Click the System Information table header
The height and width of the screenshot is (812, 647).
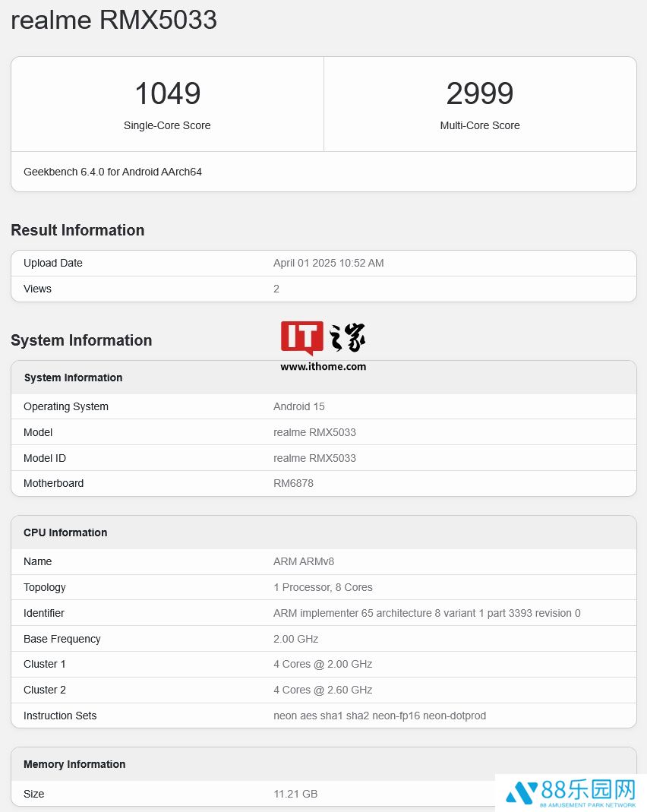73,378
